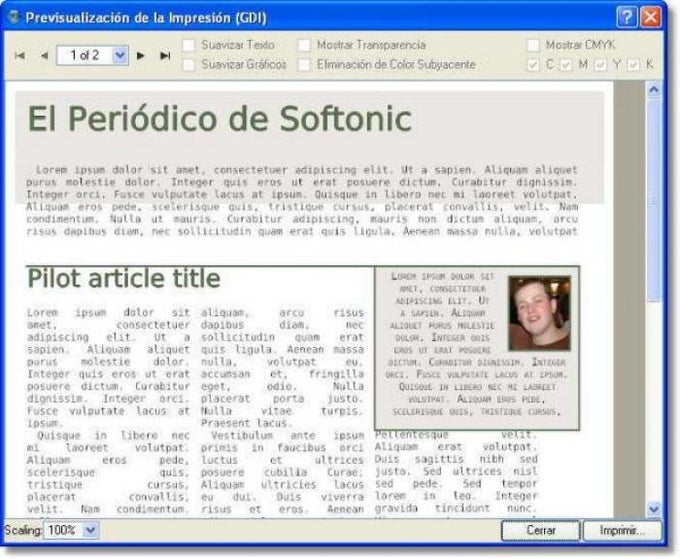The height and width of the screenshot is (559, 680).
Task: Enable Suavizar Texto checkbox
Action: pyautogui.click(x=189, y=45)
